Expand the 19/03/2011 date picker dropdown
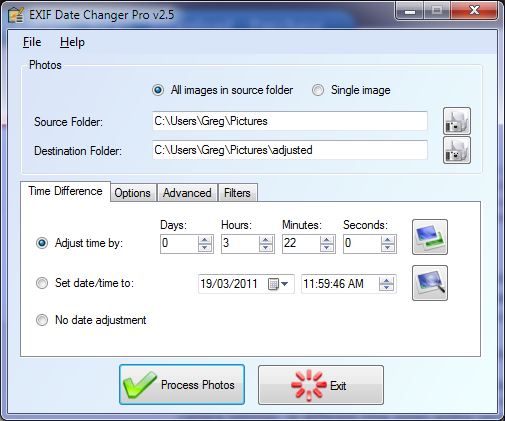The image size is (505, 421). tap(284, 284)
